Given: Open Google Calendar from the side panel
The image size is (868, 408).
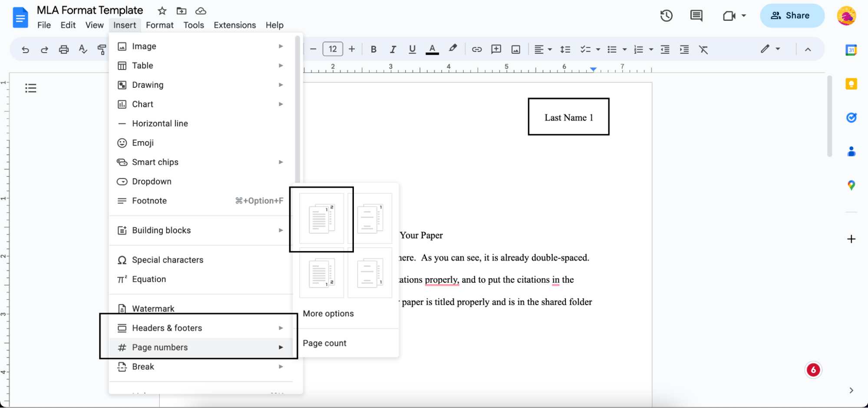Looking at the screenshot, I should [x=851, y=50].
